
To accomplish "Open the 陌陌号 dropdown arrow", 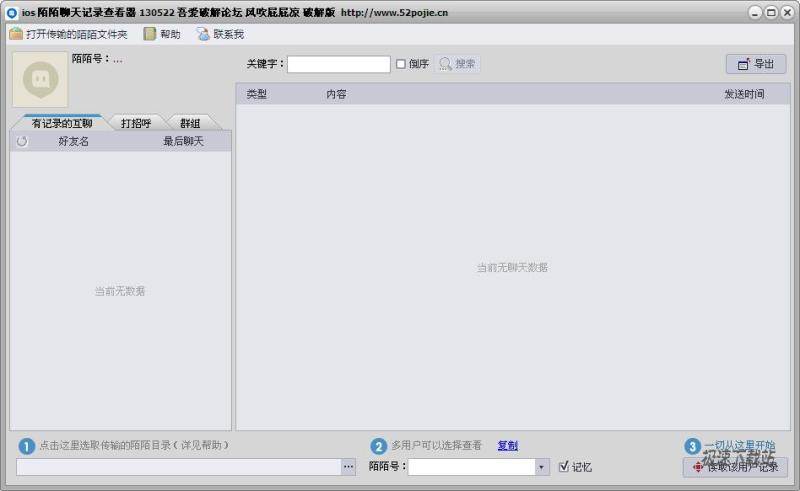I will (541, 467).
